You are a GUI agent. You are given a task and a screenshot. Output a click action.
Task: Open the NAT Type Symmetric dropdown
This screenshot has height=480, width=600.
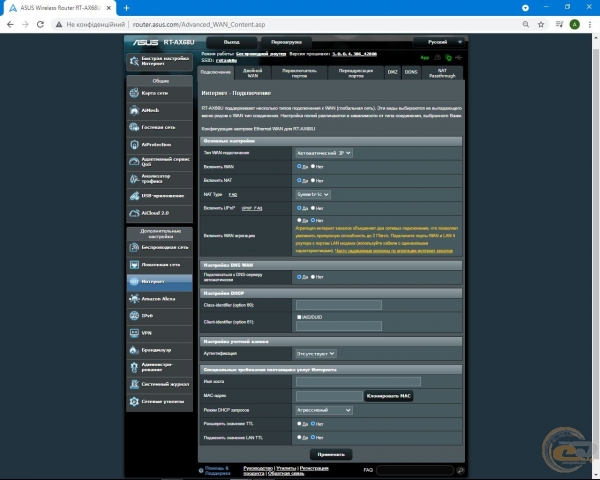[x=313, y=194]
